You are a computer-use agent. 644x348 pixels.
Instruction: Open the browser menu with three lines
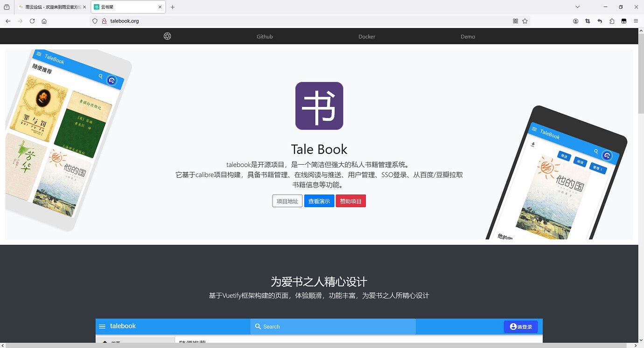[x=636, y=21]
